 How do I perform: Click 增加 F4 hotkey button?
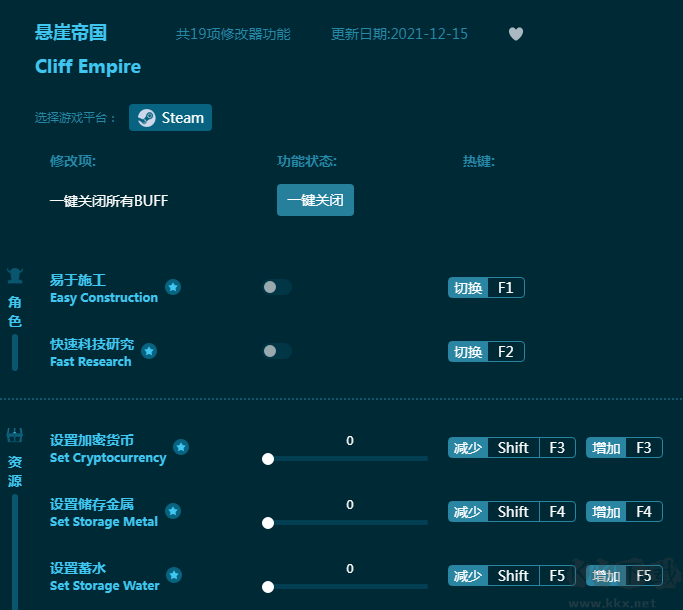[x=624, y=512]
